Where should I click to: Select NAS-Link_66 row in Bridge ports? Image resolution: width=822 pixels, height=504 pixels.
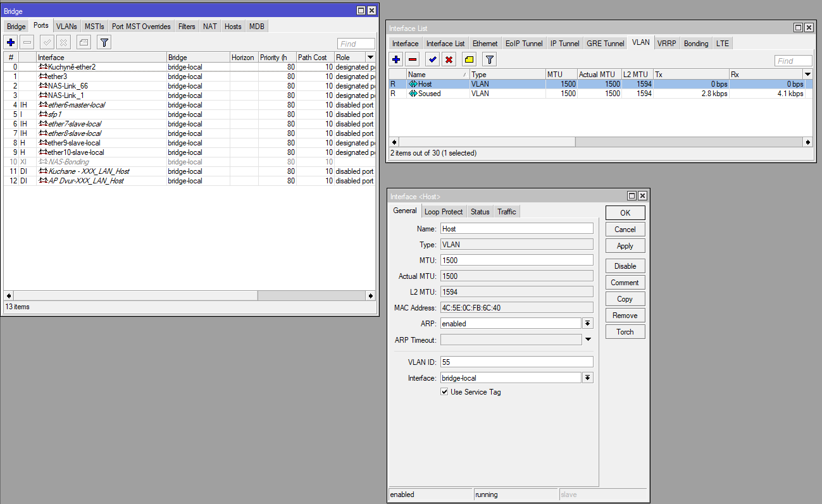[x=189, y=86]
